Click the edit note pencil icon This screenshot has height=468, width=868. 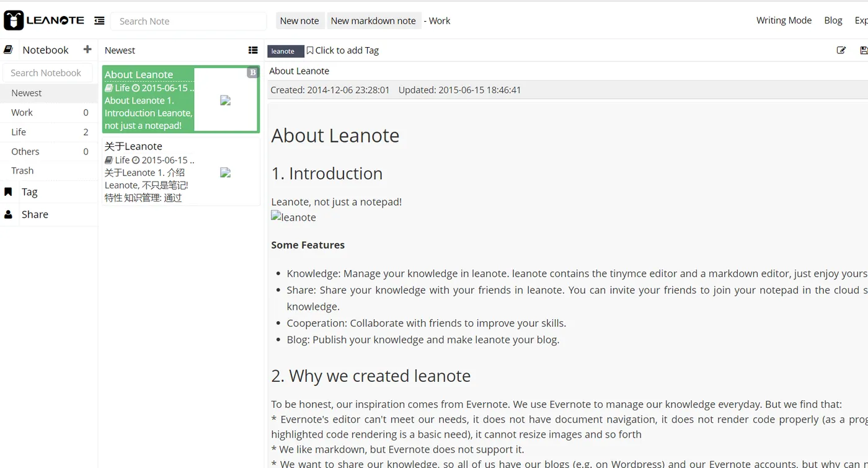point(841,50)
